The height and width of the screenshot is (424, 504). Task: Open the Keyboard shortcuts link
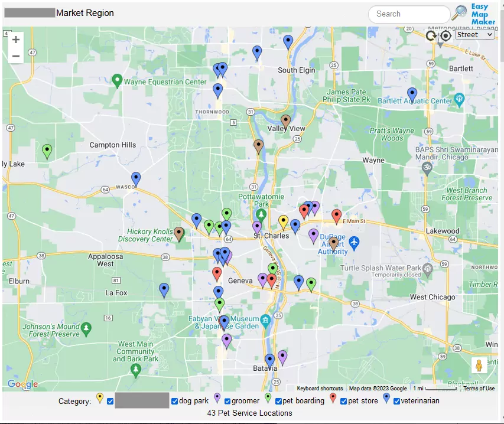(320, 389)
